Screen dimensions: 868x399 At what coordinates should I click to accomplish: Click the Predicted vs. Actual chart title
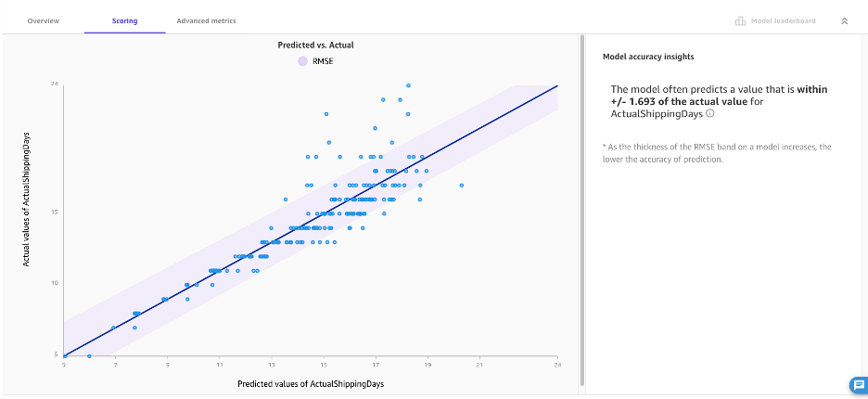(x=315, y=45)
